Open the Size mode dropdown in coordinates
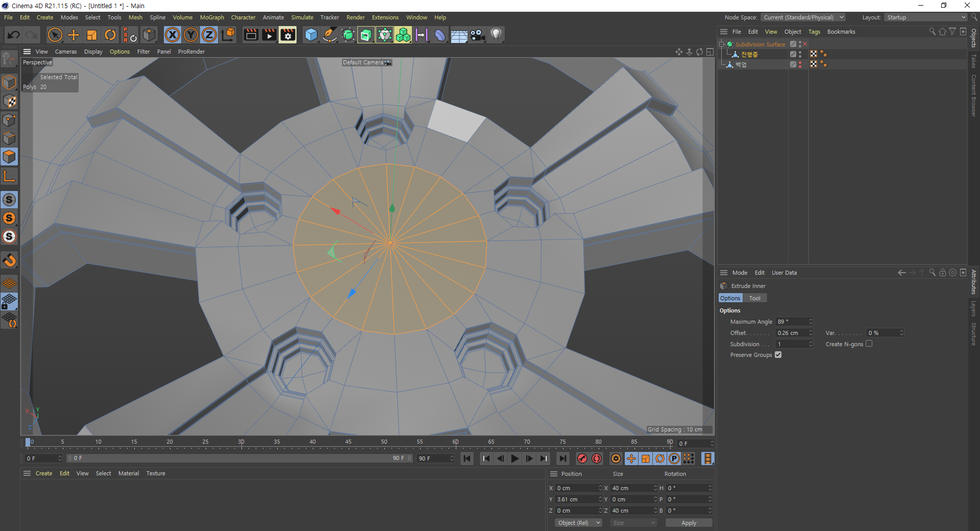 [x=633, y=523]
